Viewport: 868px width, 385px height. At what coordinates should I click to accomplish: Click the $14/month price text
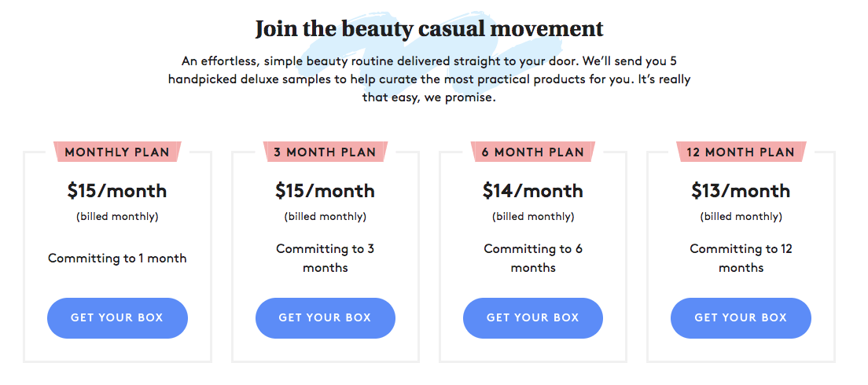(533, 191)
